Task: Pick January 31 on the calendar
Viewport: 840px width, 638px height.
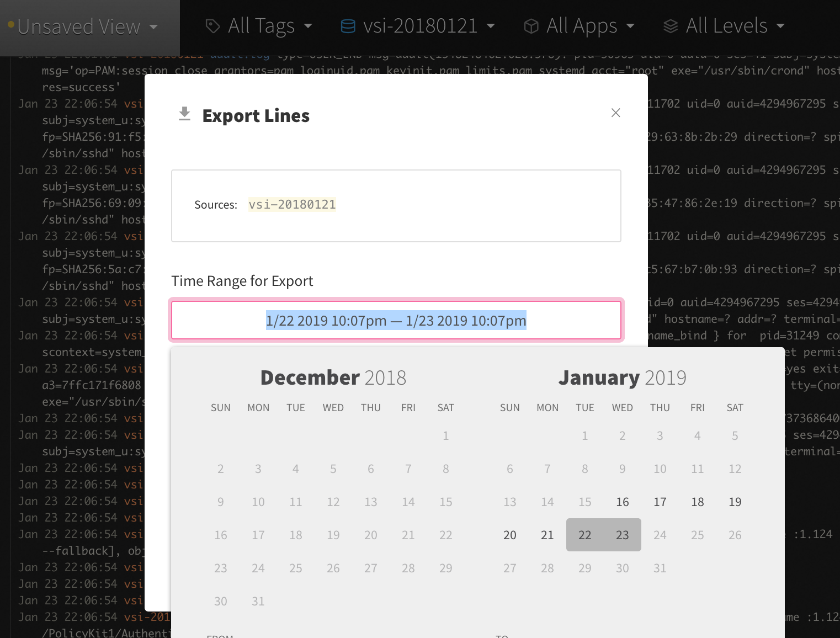Action: pos(660,568)
